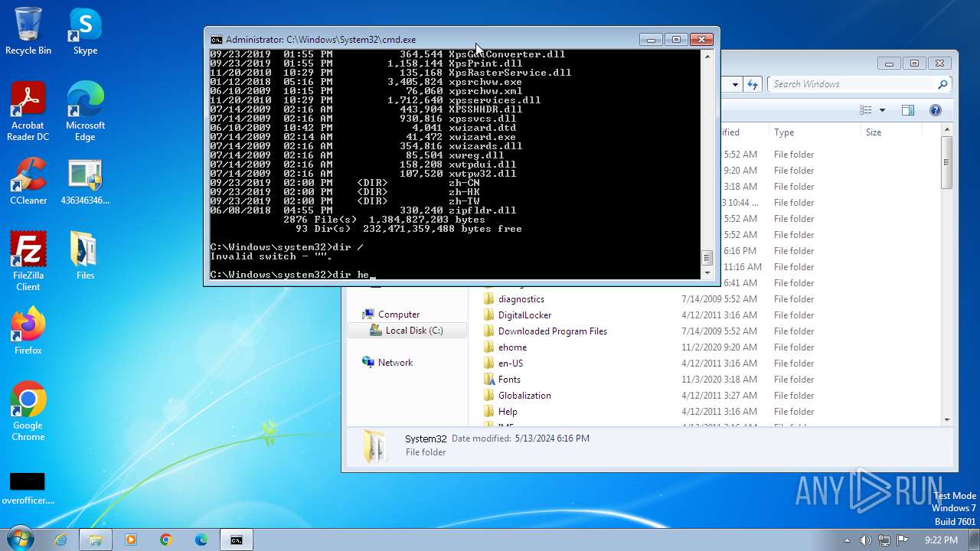Select the diagnostics folder
This screenshot has width=980, height=551.
[521, 299]
